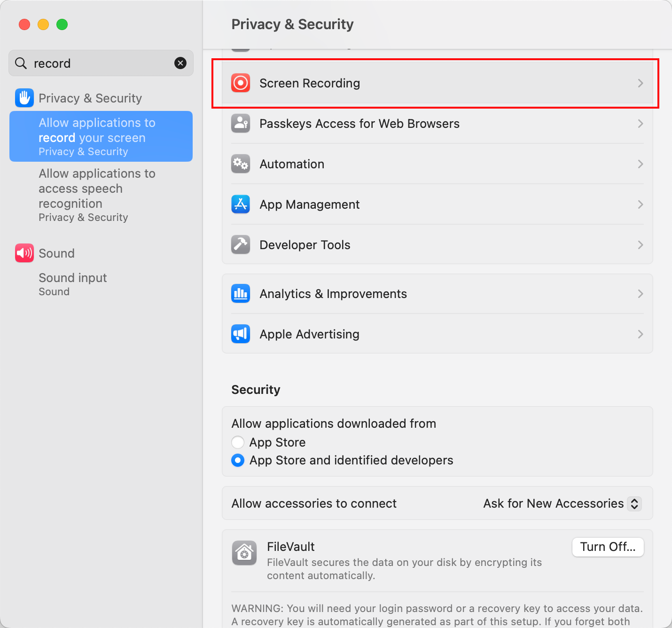Expand the Apple Advertising row chevron
This screenshot has height=628, width=672.
click(640, 334)
